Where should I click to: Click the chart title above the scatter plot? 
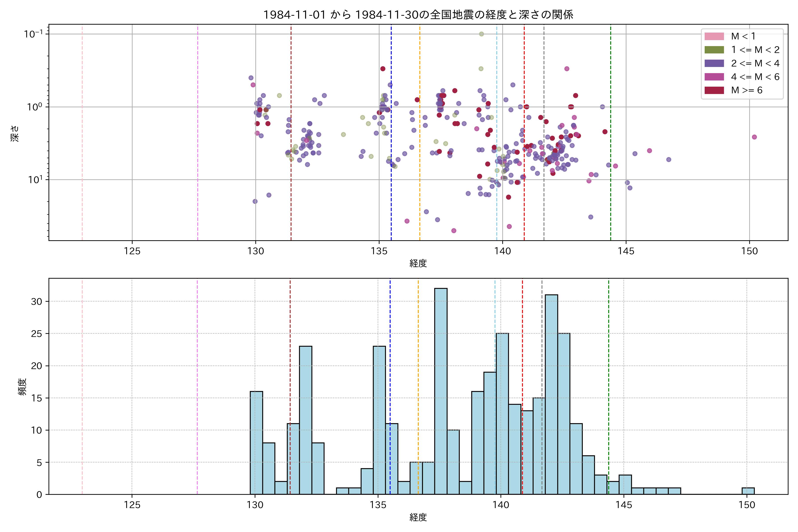[x=418, y=15]
